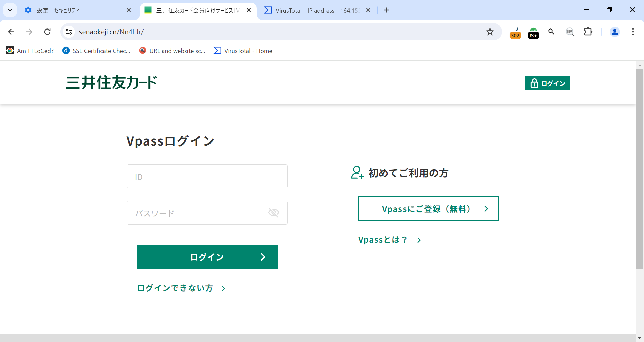Click the green ログイン submit button
The height and width of the screenshot is (342, 644).
[x=207, y=257]
